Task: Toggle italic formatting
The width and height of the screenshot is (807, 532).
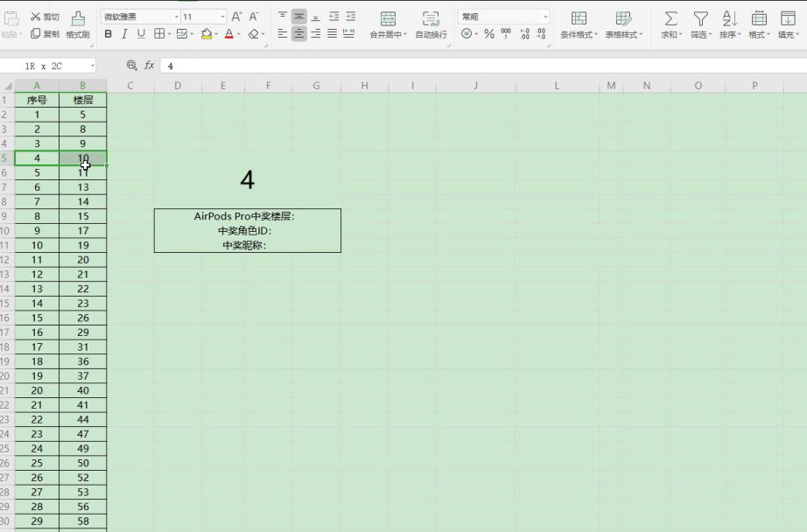Action: click(124, 34)
